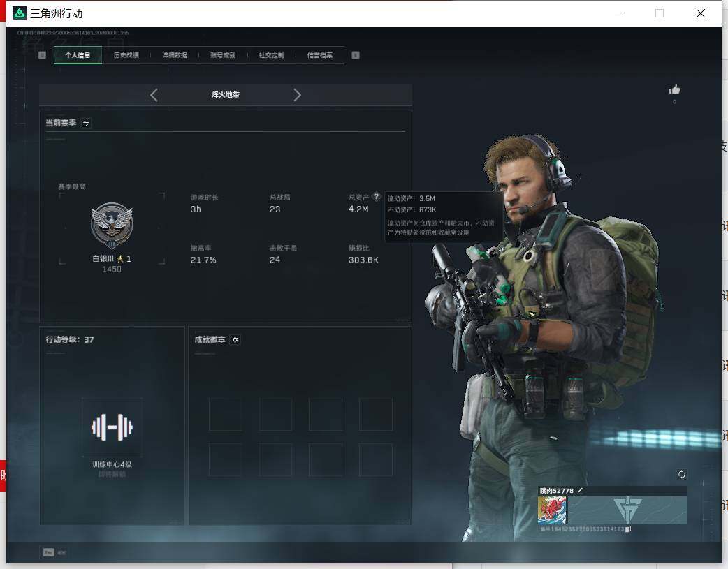The image size is (728, 569).
Task: Click the next-tab key icon right of 信誉档案
Action: 355,55
